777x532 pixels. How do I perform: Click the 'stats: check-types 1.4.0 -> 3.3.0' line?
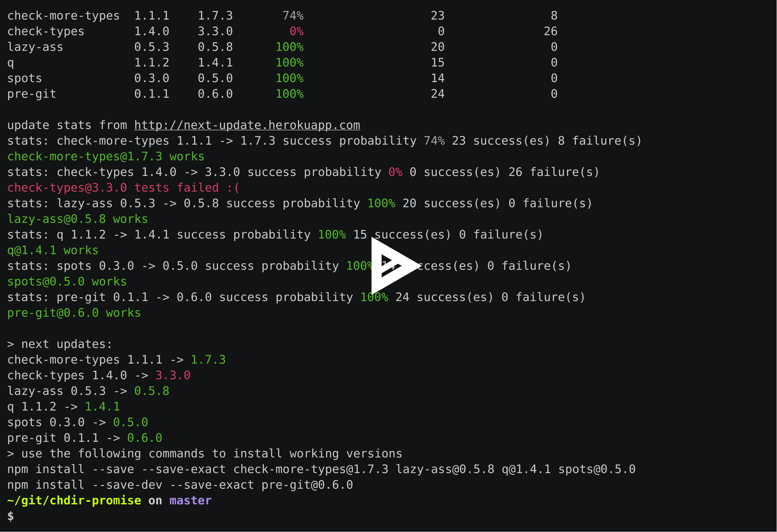point(303,172)
